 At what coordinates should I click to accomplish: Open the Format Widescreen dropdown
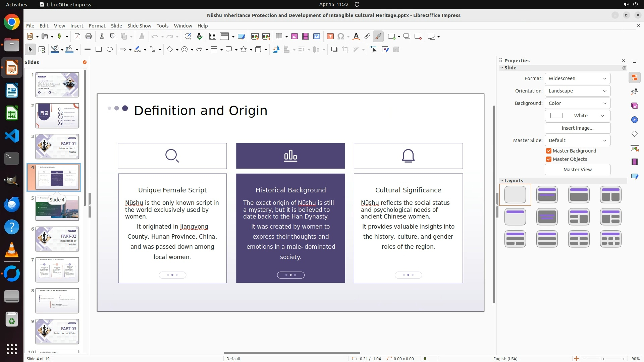(577, 78)
